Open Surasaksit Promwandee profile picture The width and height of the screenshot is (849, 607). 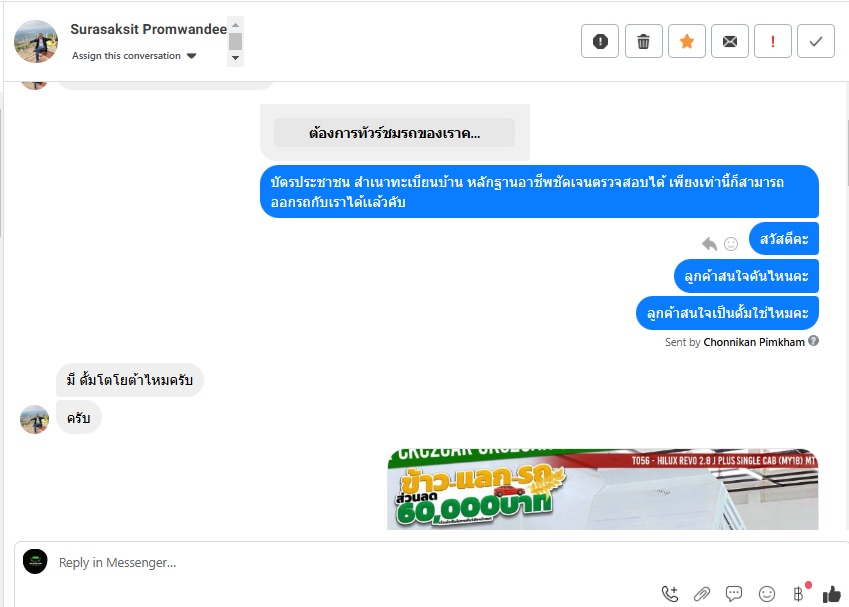(36, 42)
